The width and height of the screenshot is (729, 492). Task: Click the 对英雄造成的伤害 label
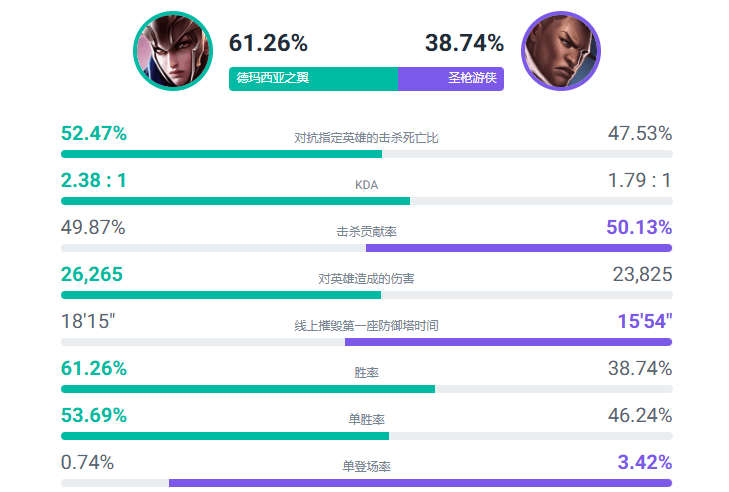point(366,278)
